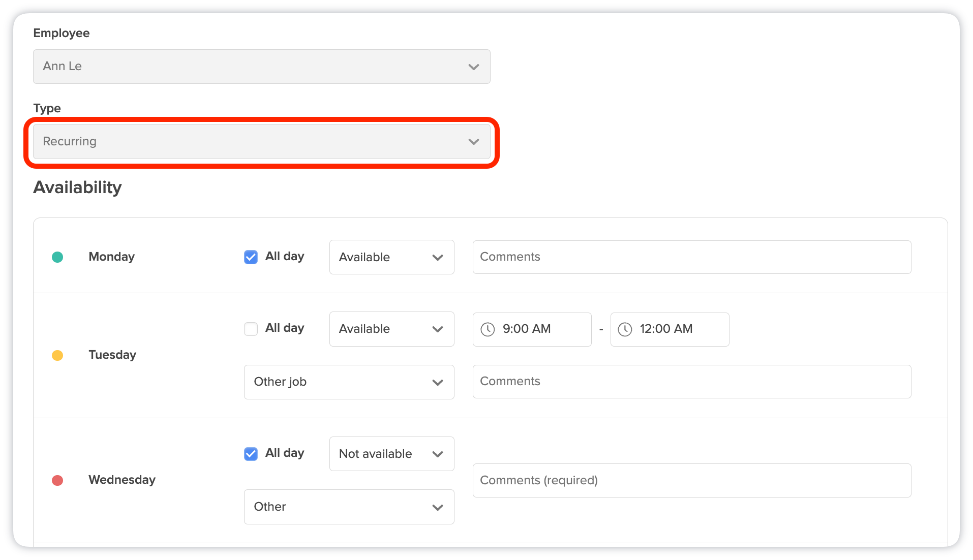Click the green status dot for Monday
Image resolution: width=973 pixels, height=560 pixels.
[x=57, y=257]
